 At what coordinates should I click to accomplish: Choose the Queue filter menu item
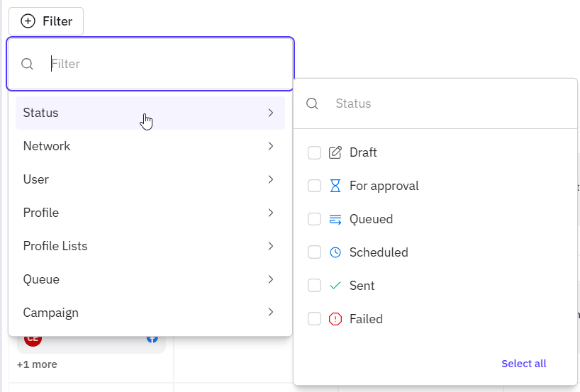click(x=150, y=279)
